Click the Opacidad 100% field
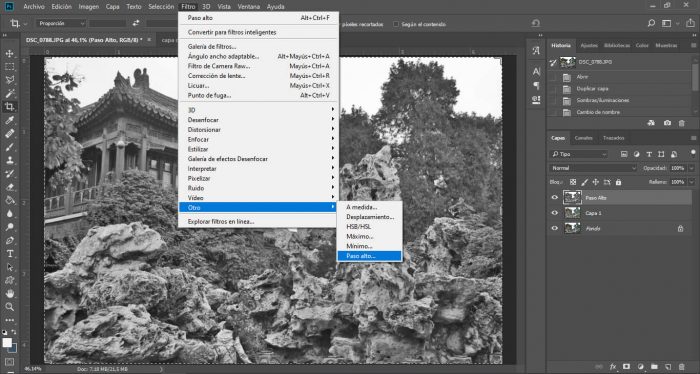 pyautogui.click(x=678, y=168)
